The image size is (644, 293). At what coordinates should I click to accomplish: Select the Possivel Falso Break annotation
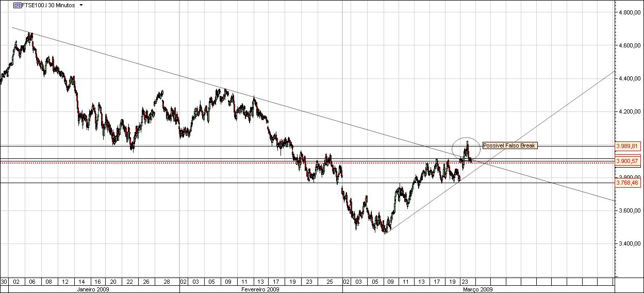[x=509, y=145]
